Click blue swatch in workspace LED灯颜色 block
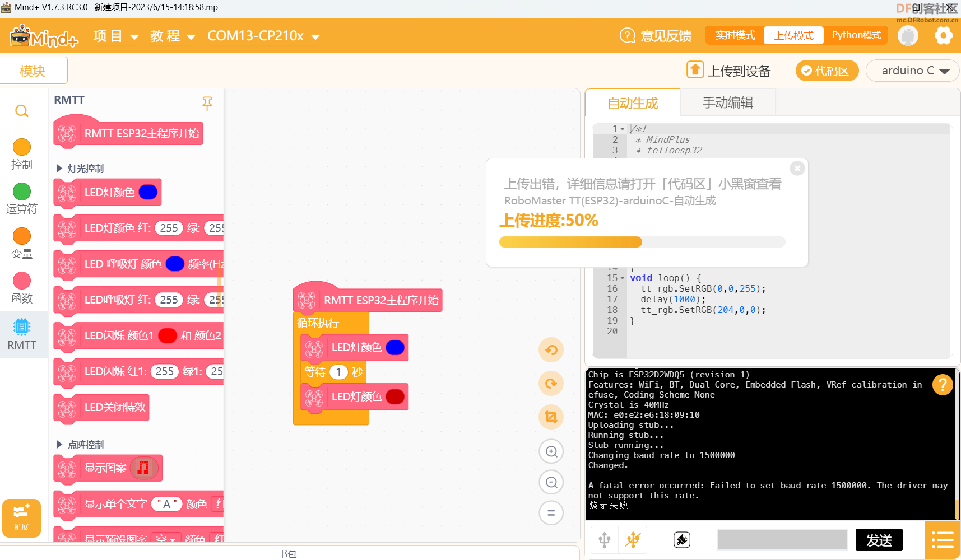This screenshot has width=961, height=560. [395, 347]
